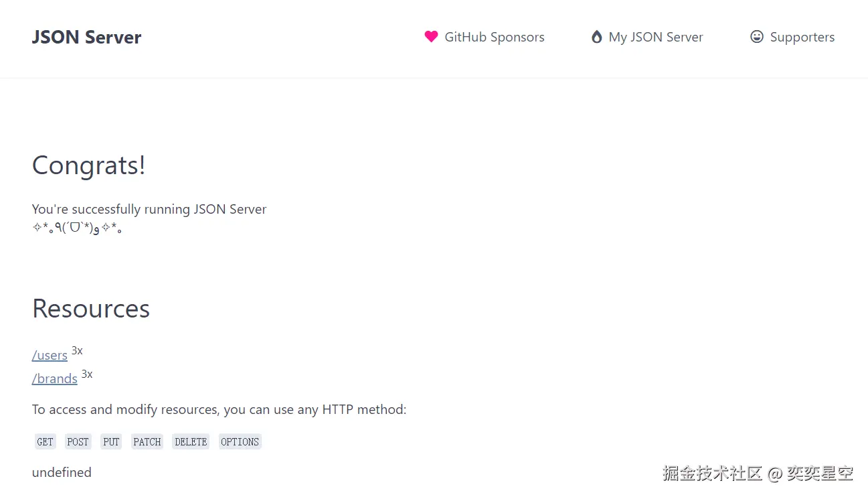The height and width of the screenshot is (497, 868).
Task: Click the 3x count next to /users
Action: click(x=77, y=351)
